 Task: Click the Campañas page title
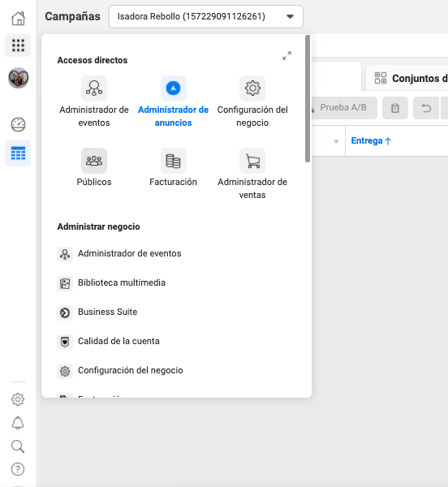[73, 16]
